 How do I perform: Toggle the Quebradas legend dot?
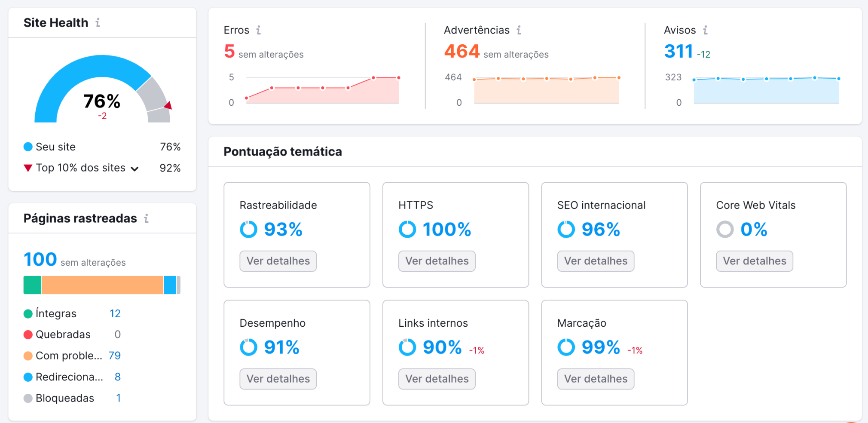tap(28, 334)
